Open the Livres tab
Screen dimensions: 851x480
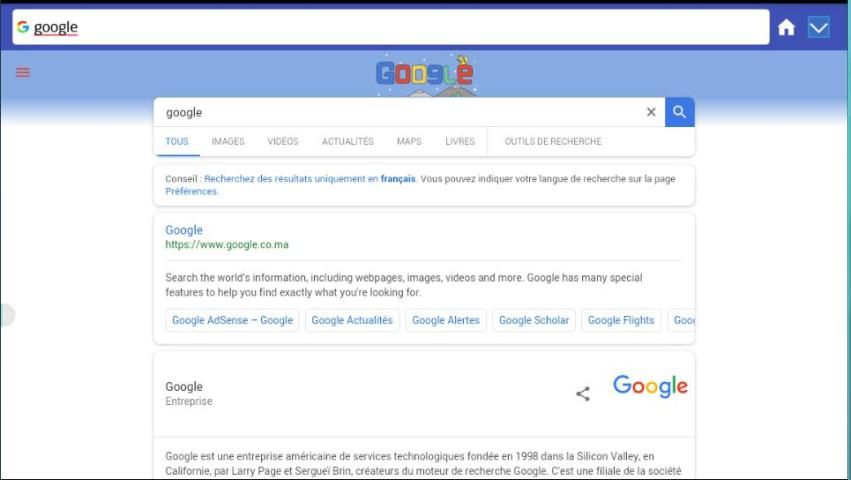tap(460, 142)
